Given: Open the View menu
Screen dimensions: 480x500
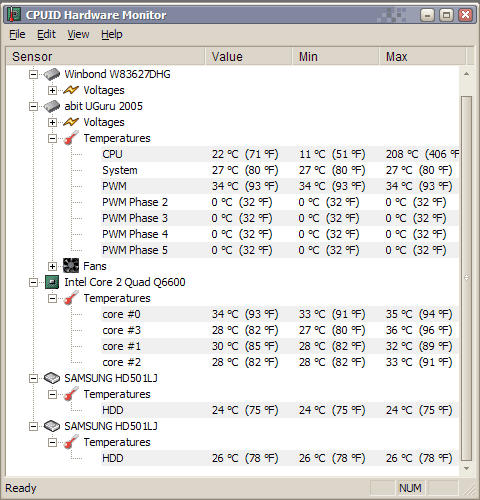Looking at the screenshot, I should point(78,34).
